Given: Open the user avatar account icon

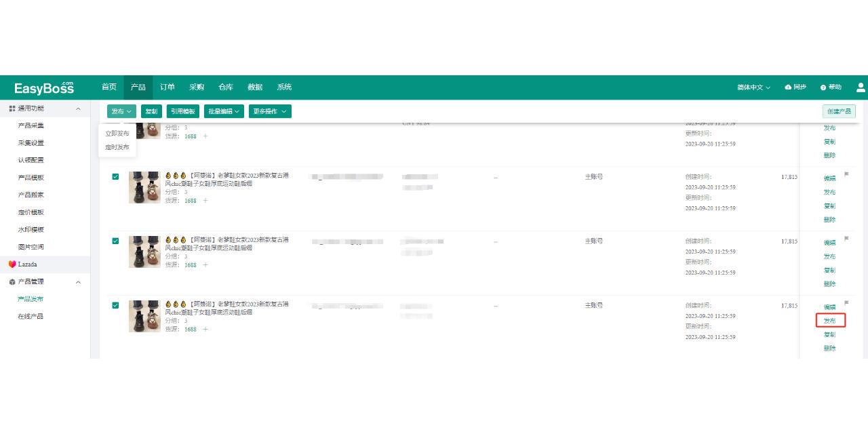Looking at the screenshot, I should coord(861,87).
